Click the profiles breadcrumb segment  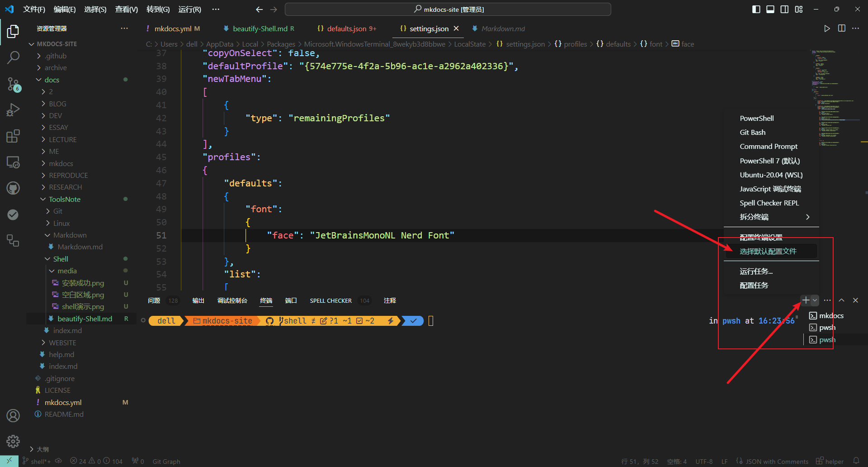(x=575, y=44)
